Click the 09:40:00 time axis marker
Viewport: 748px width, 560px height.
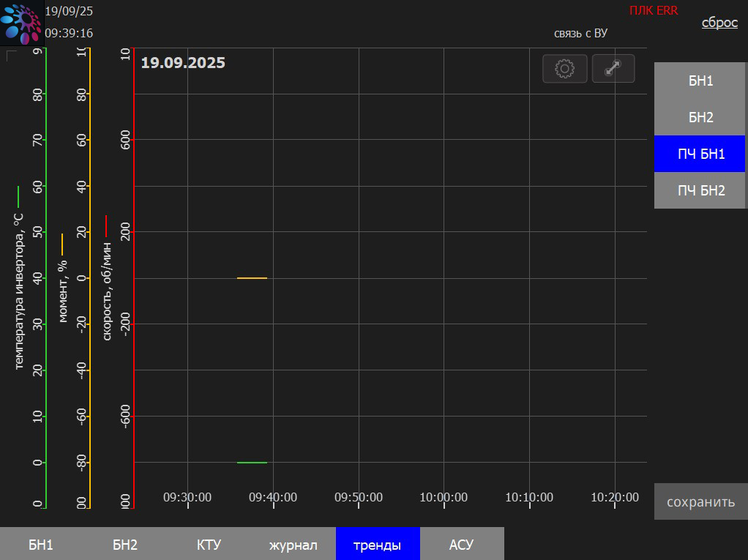click(x=273, y=498)
